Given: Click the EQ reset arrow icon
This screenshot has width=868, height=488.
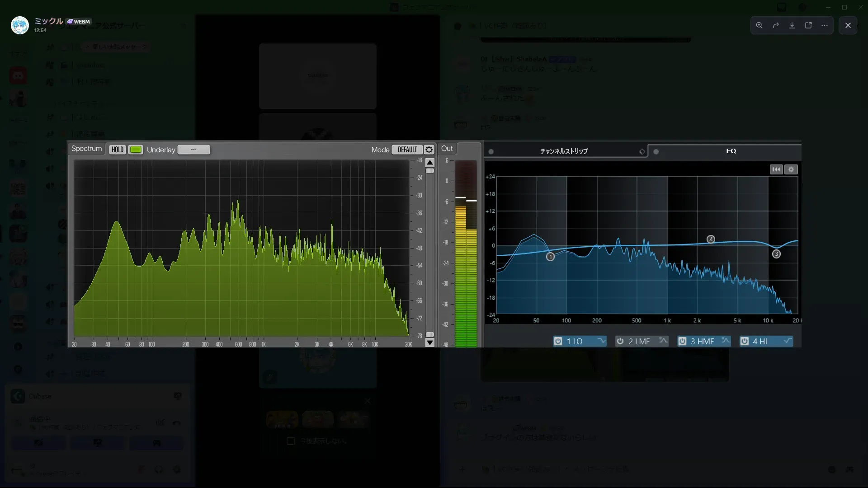Looking at the screenshot, I should (x=776, y=169).
